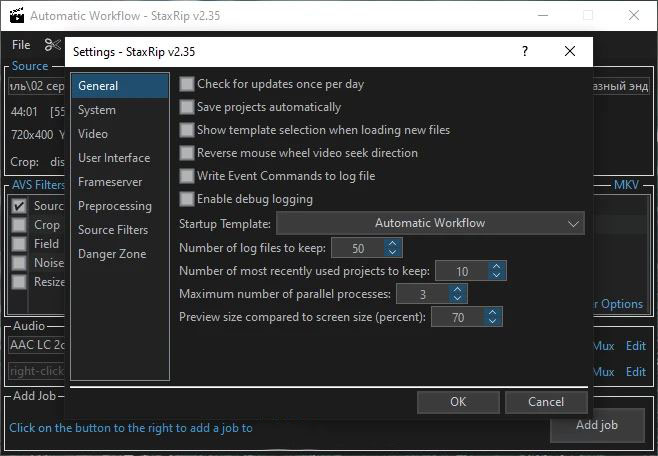Enable Check for updates once per day
658x456 pixels.
[x=187, y=84]
